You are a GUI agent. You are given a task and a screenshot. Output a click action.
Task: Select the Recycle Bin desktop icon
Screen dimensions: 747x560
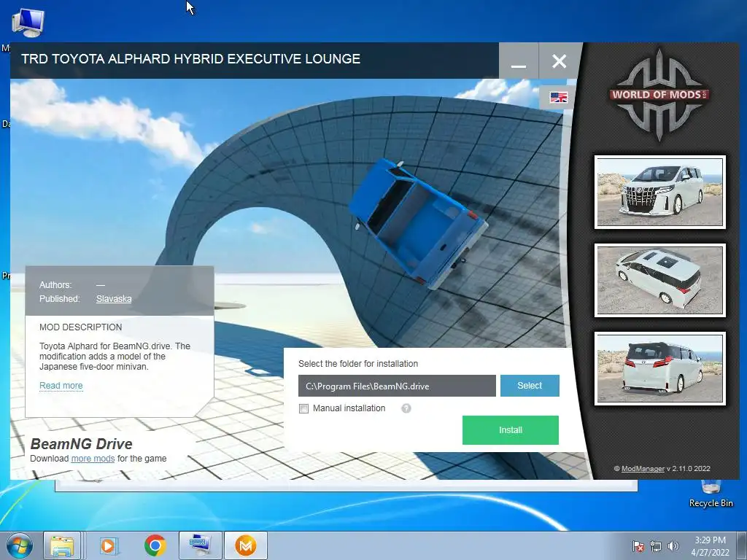(x=711, y=493)
